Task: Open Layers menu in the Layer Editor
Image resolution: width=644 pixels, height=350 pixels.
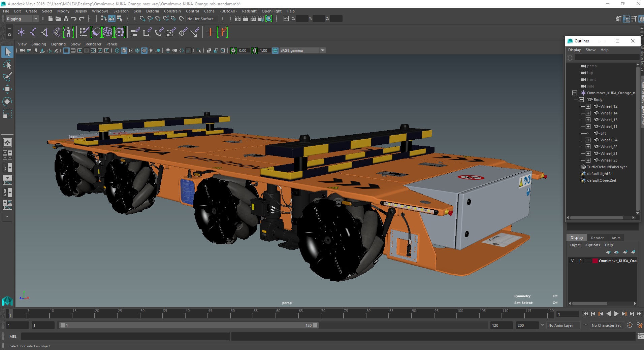Action: click(575, 245)
